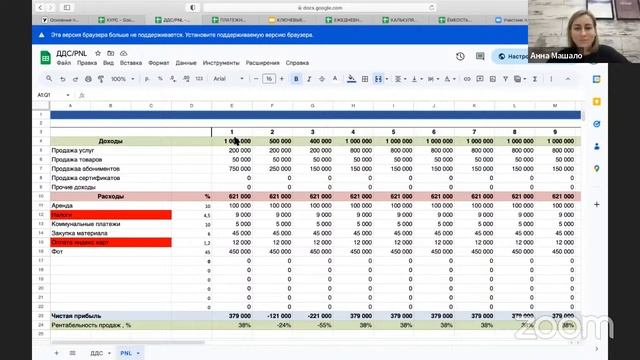Show the all sheets list
The width and height of the screenshot is (640, 360).
coord(73,353)
